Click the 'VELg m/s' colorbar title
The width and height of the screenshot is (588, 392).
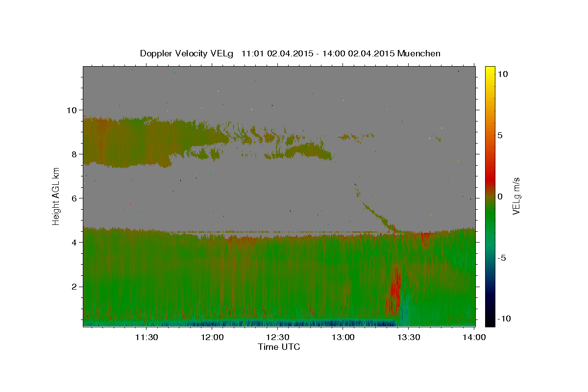[516, 196]
